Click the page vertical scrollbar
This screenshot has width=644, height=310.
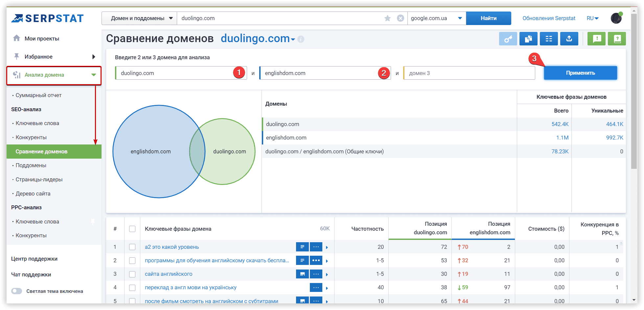click(x=634, y=90)
